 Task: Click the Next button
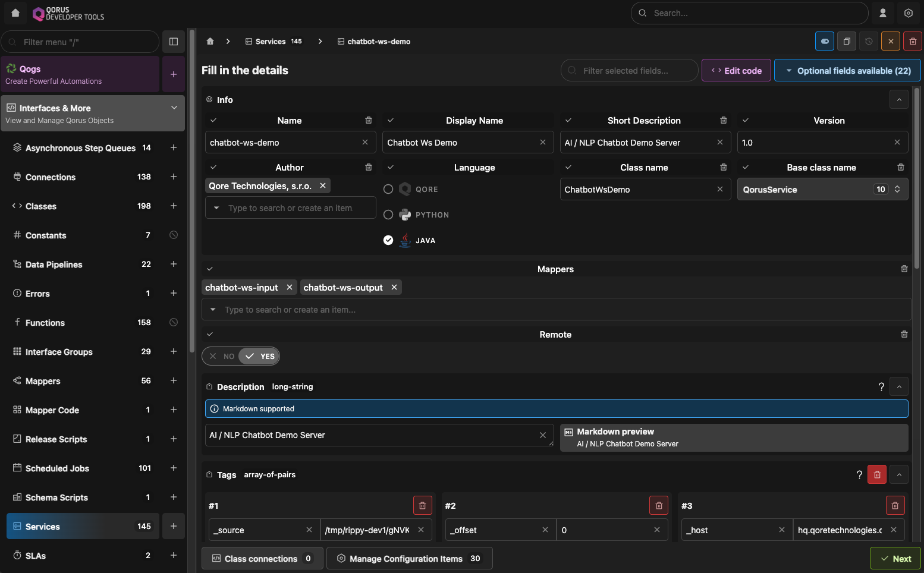(x=895, y=559)
